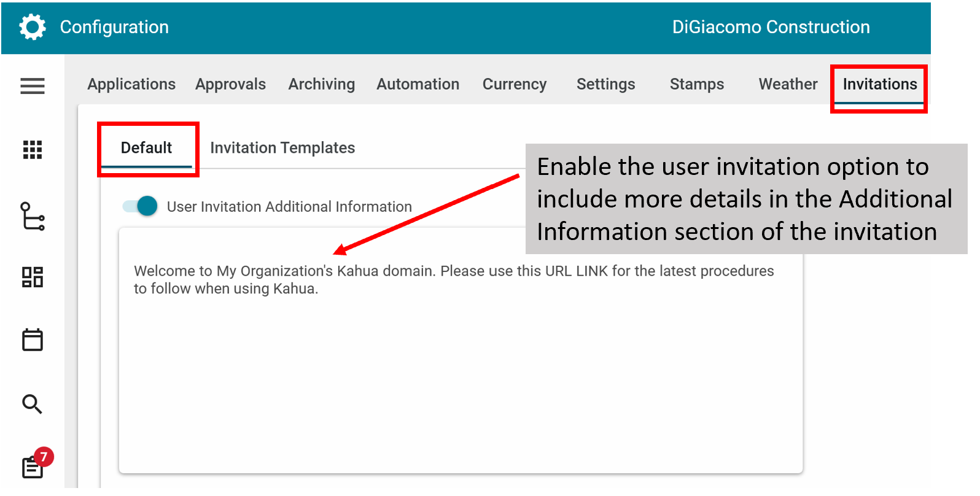Open the apps grid launcher

coord(32,149)
